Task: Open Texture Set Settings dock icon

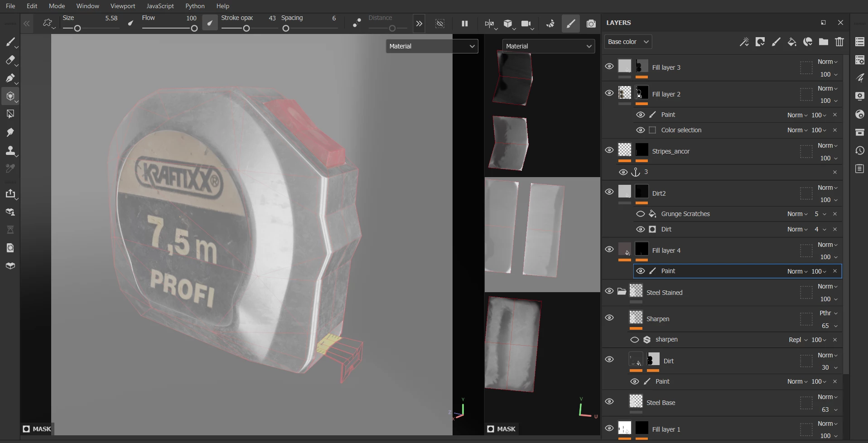Action: pos(860,60)
